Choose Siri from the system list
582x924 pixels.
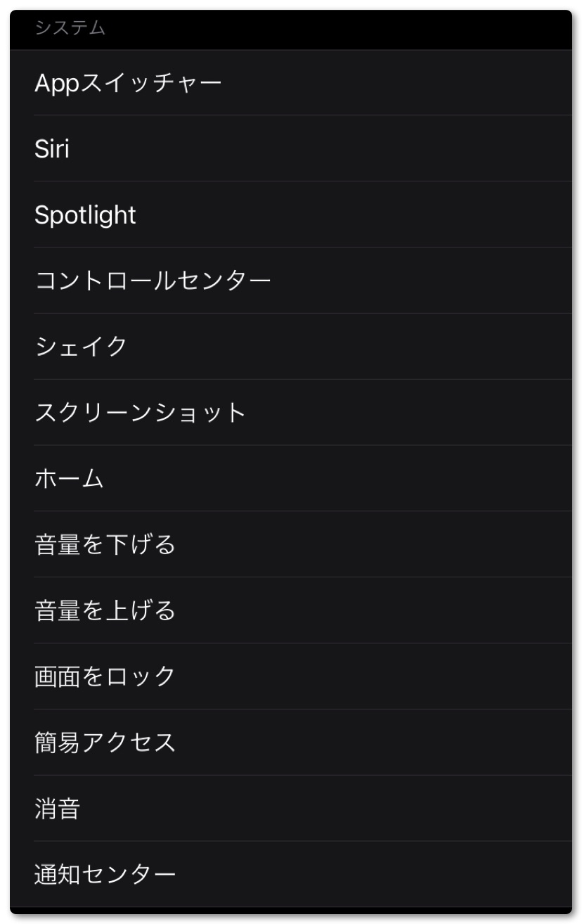(52, 149)
